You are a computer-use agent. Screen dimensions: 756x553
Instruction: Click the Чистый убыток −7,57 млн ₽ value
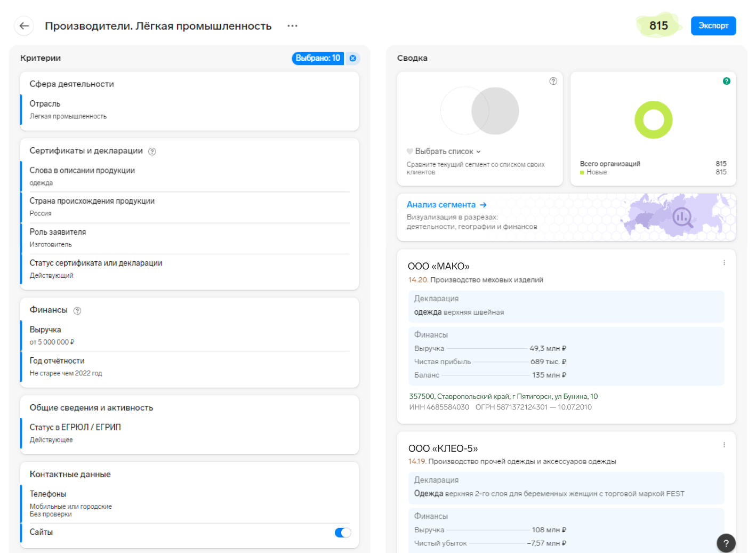tap(546, 543)
